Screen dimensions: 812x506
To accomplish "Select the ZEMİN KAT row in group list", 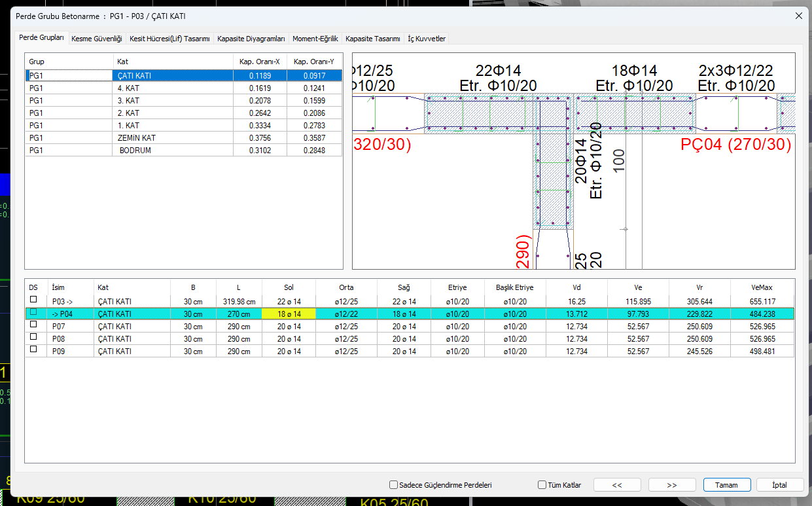I will (136, 138).
